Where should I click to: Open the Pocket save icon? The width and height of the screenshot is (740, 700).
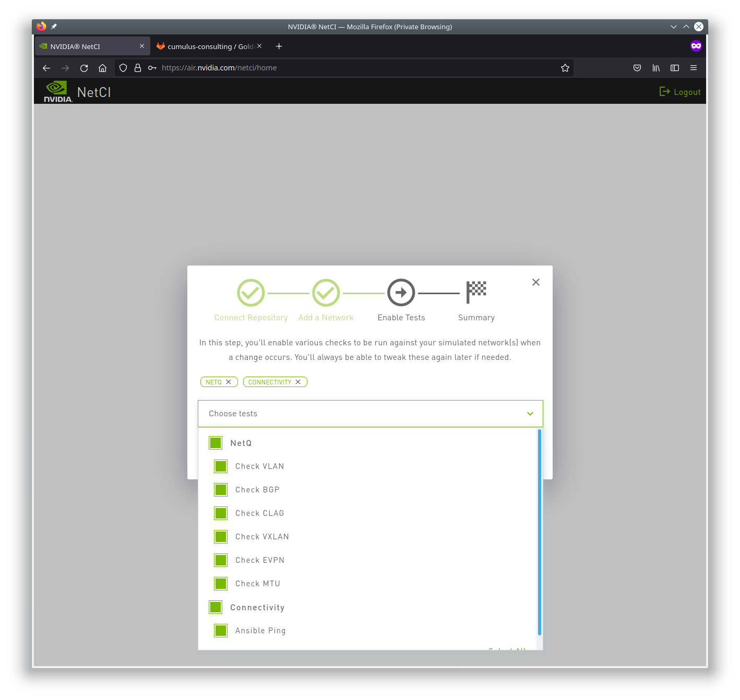[637, 68]
